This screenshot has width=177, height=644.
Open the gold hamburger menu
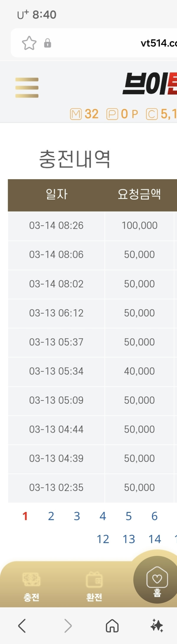[27, 88]
